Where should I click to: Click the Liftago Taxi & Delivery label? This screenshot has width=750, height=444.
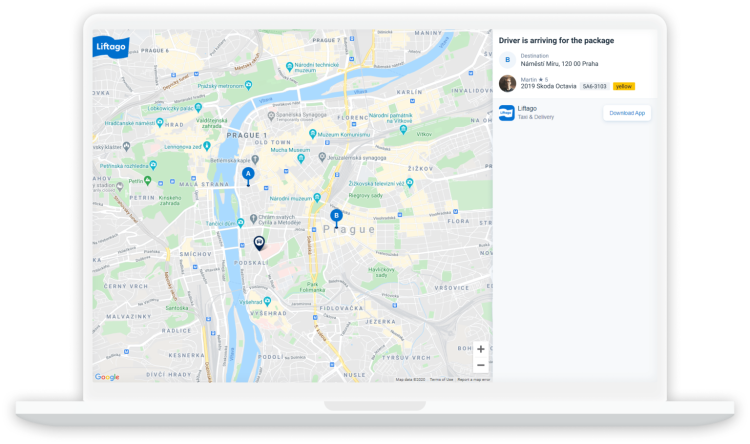click(536, 112)
